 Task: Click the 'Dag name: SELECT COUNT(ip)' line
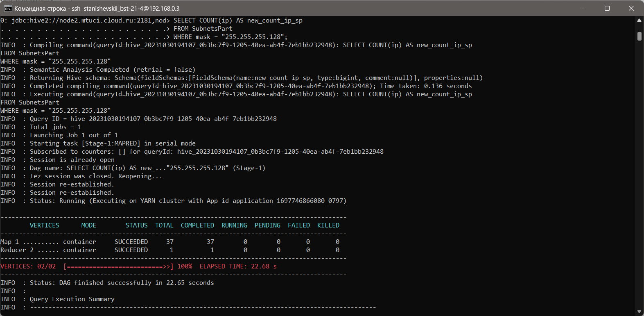click(133, 168)
